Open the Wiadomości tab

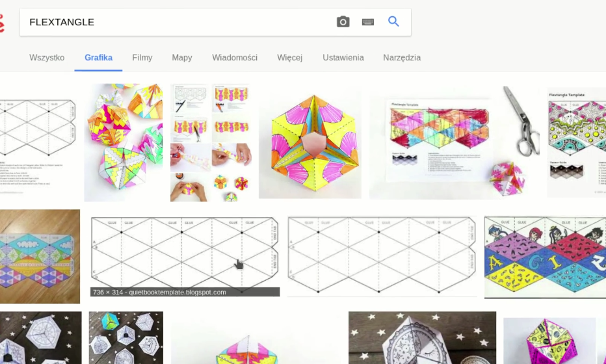coord(235,58)
